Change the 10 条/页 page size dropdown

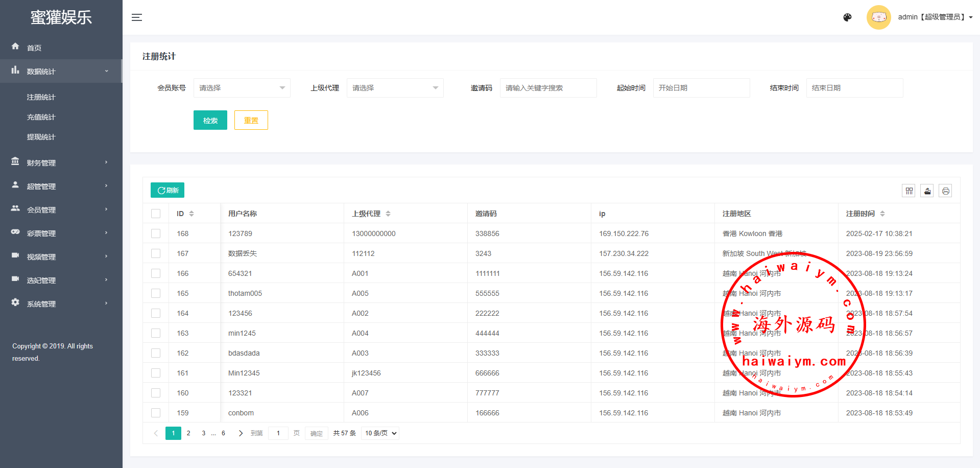tap(380, 433)
